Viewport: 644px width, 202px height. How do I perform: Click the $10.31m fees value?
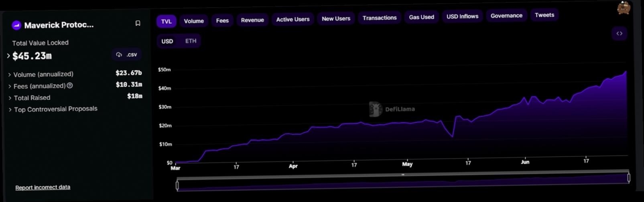coord(129,85)
